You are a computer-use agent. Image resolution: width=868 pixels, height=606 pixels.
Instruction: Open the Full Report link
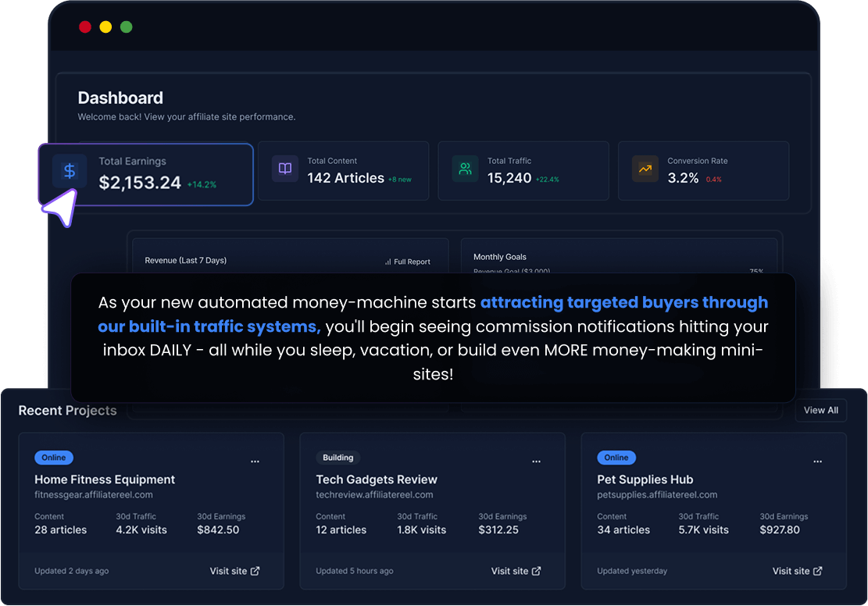coord(412,262)
